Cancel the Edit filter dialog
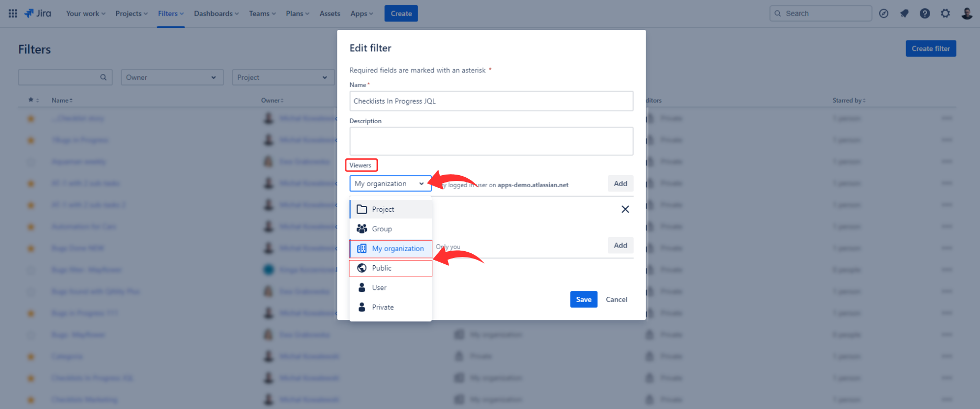 616,299
